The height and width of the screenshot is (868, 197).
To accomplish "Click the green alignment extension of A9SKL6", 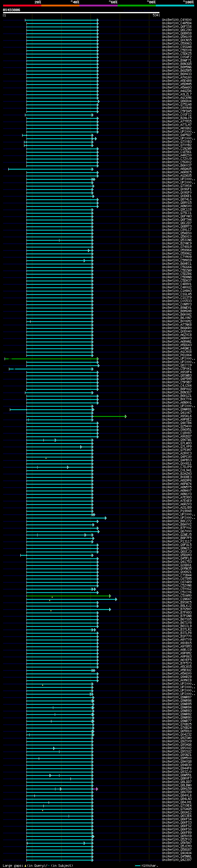I will pyautogui.click(x=110, y=417).
